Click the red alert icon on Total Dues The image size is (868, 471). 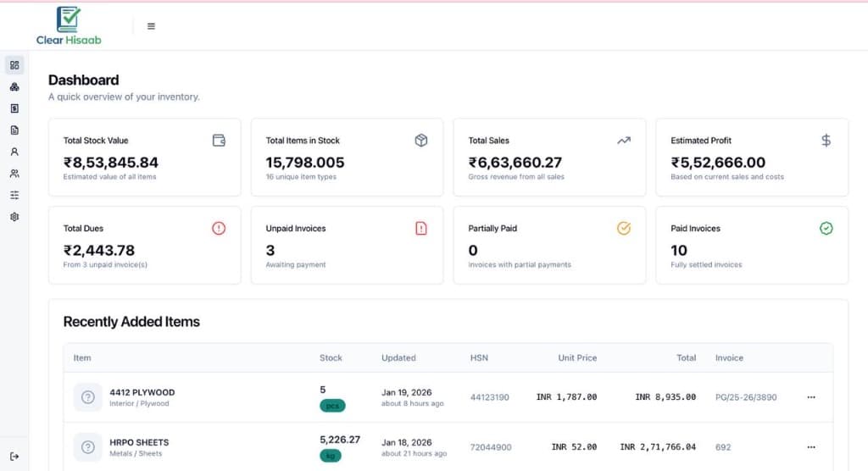tap(219, 228)
